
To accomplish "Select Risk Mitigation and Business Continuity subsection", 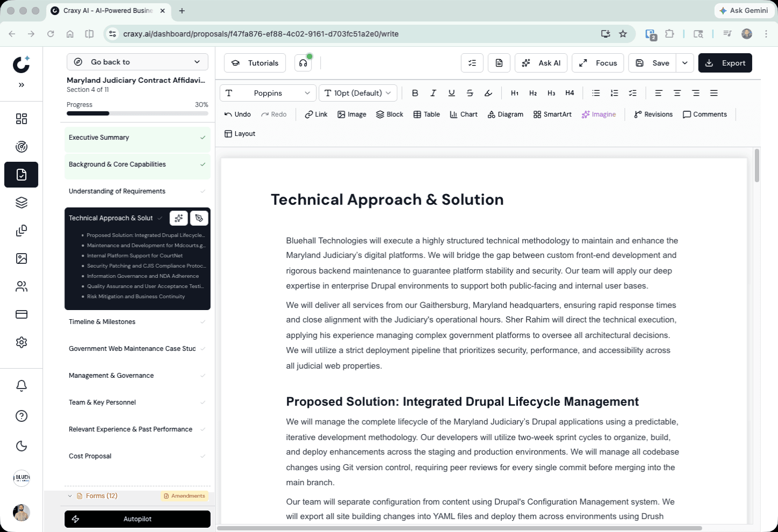I will [136, 297].
